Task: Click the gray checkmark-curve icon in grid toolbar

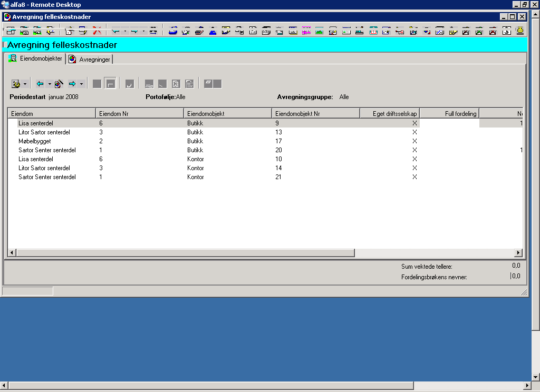Action: [x=130, y=84]
